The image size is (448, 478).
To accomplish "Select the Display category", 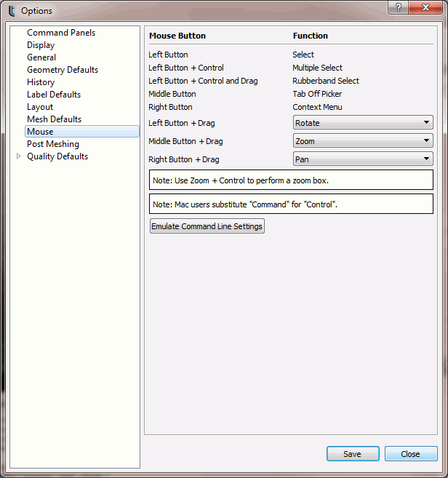I will tap(41, 45).
